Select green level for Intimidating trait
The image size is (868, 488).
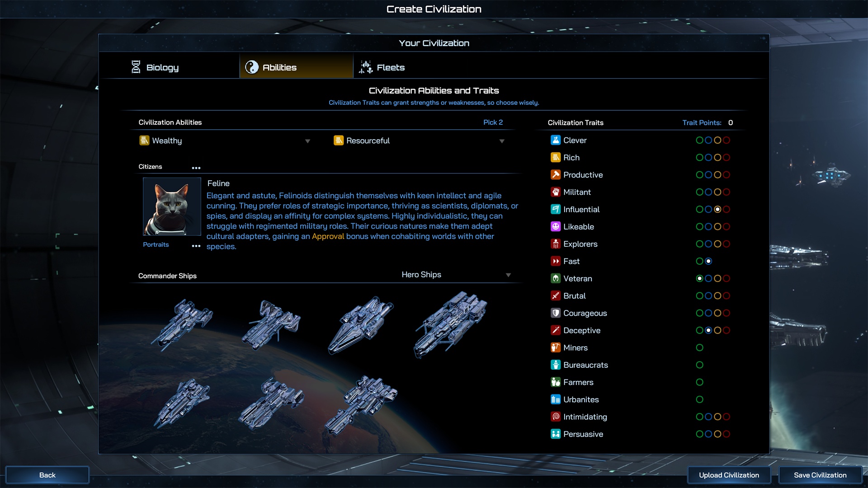(699, 417)
